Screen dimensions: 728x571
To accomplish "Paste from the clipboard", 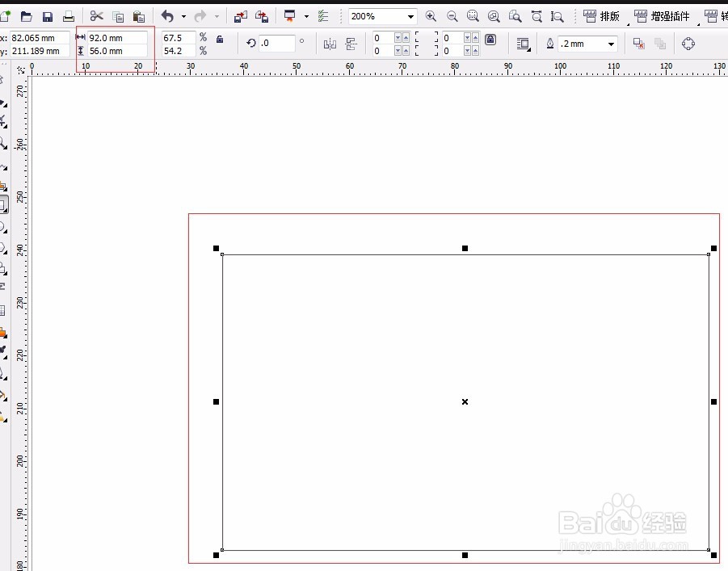I will click(x=139, y=17).
